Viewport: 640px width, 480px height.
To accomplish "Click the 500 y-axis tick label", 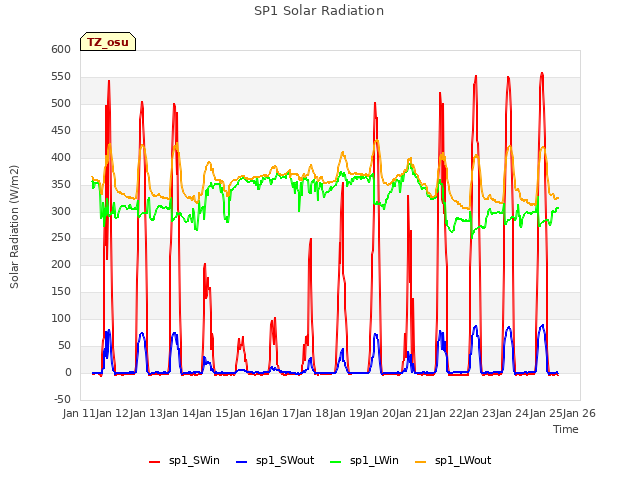I will [x=61, y=103].
